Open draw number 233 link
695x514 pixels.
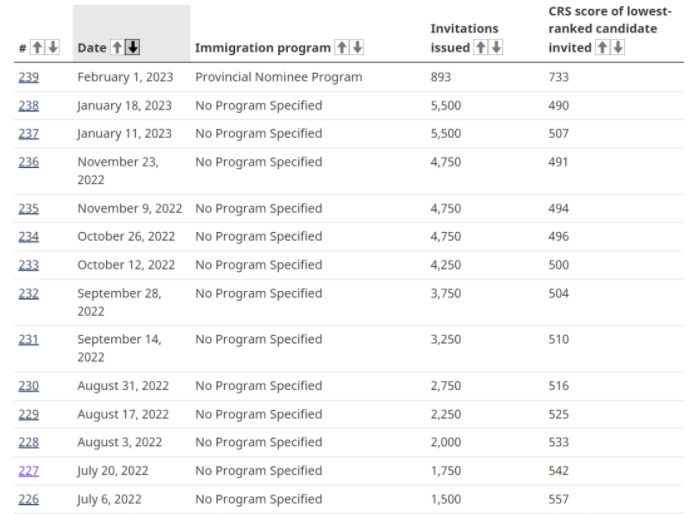pyautogui.click(x=28, y=265)
